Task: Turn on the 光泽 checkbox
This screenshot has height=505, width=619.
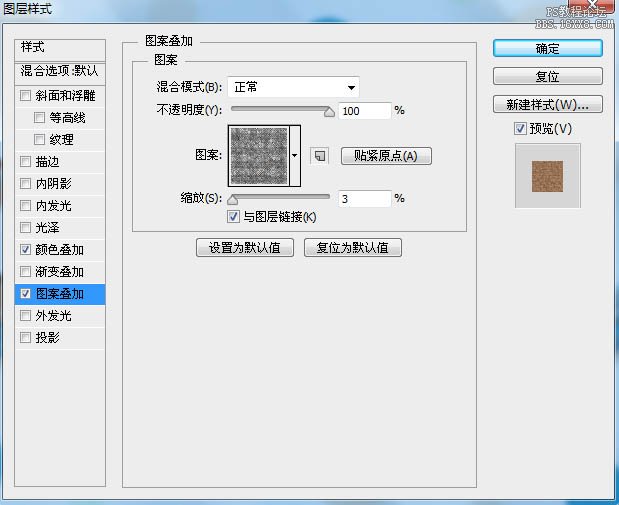Action: click(x=25, y=227)
